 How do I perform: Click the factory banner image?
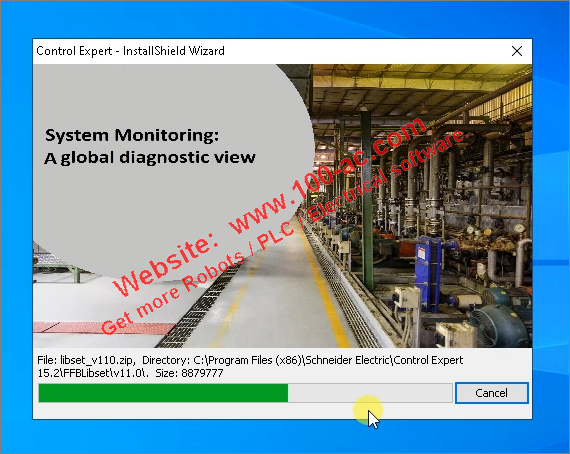(282, 206)
